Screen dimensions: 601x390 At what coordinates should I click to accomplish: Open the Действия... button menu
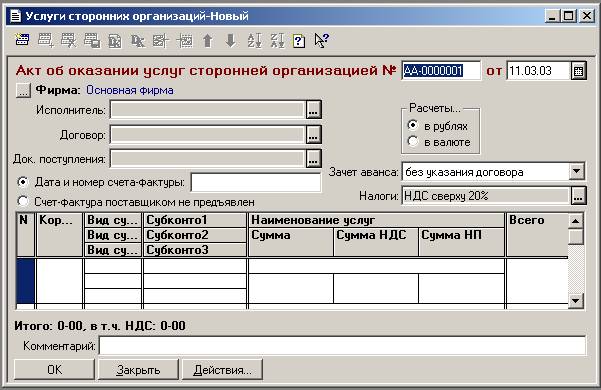(x=222, y=369)
